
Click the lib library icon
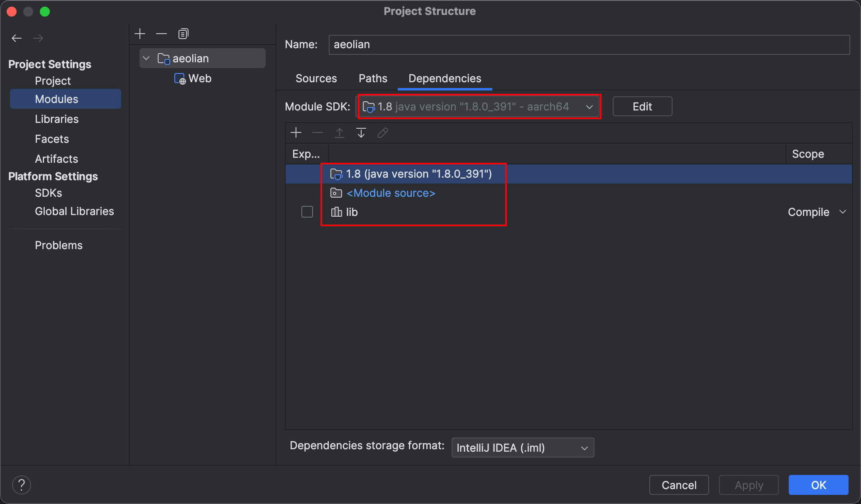[336, 212]
